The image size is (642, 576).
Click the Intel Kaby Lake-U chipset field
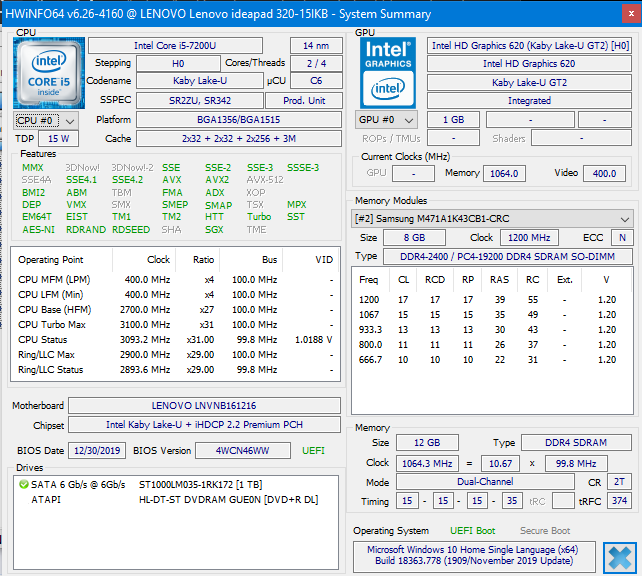(x=204, y=425)
